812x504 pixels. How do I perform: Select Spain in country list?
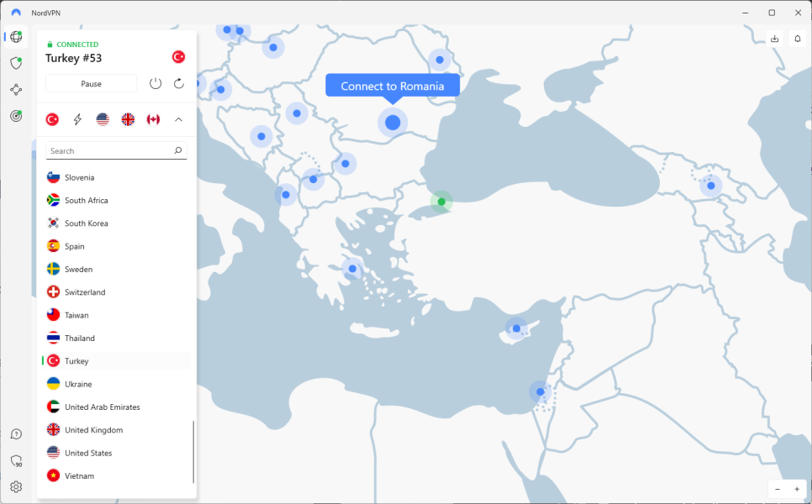coord(117,246)
